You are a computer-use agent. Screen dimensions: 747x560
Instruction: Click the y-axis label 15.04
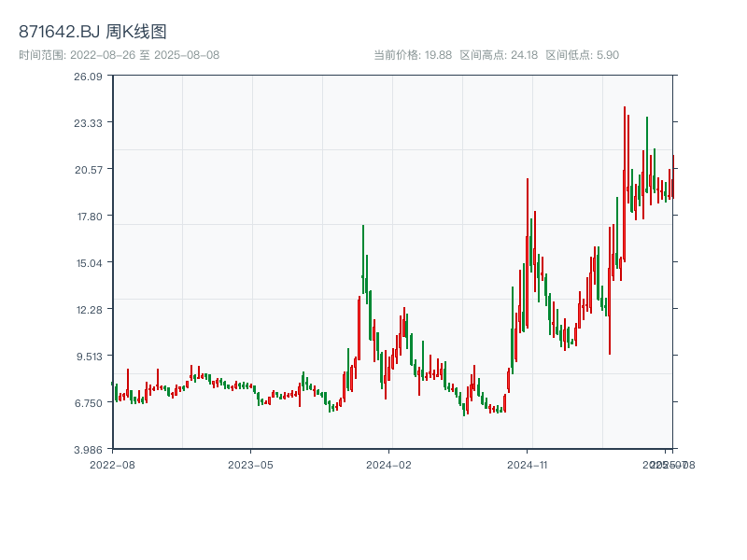click(x=89, y=263)
